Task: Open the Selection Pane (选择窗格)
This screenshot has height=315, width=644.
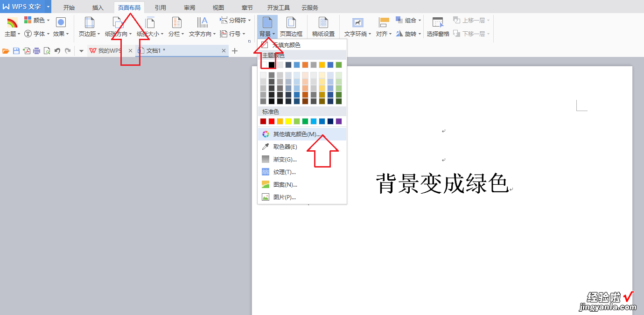Action: click(438, 28)
